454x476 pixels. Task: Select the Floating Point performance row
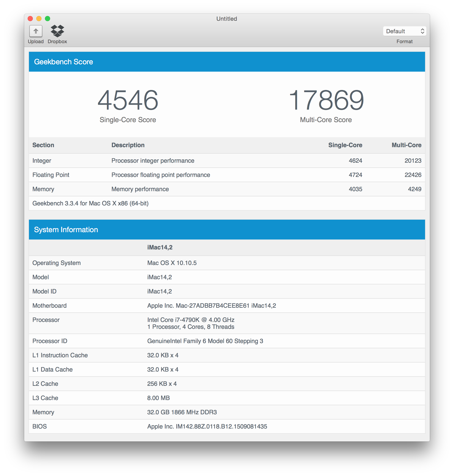(160, 175)
